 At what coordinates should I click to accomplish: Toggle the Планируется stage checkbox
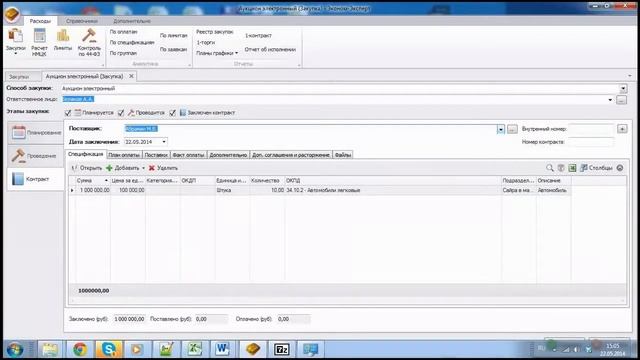(x=68, y=113)
